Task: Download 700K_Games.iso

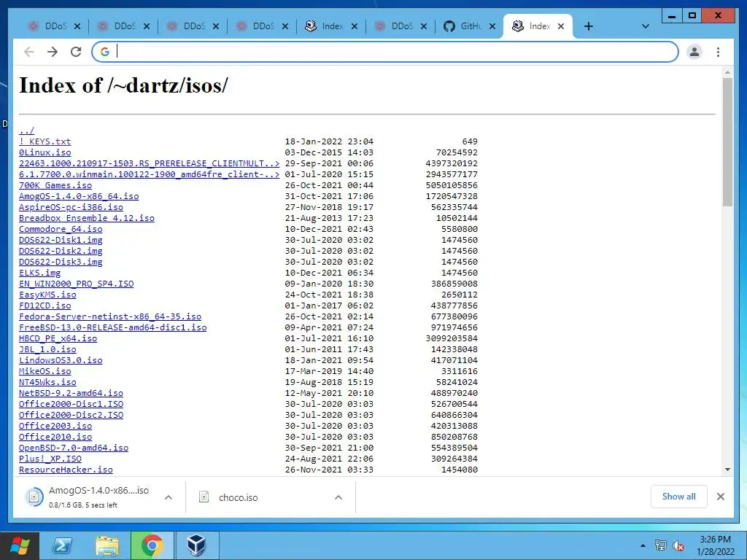Action: [55, 185]
